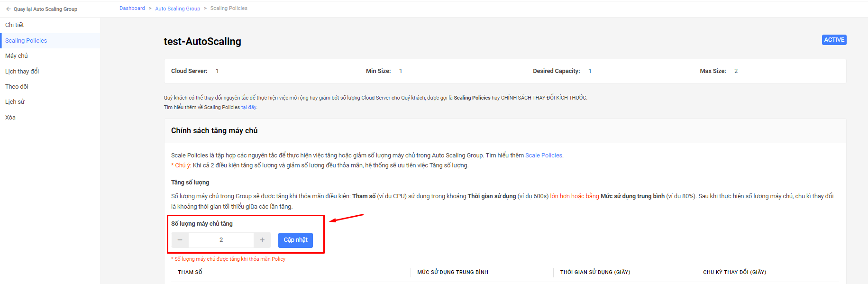Open Auto Scaling Group breadcrumb
The image size is (868, 284).
pos(178,9)
